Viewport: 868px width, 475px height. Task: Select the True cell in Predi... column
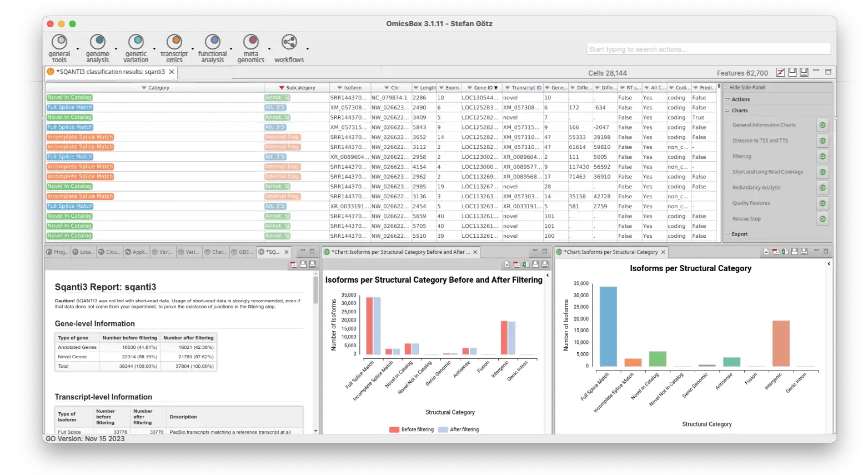pos(704,117)
